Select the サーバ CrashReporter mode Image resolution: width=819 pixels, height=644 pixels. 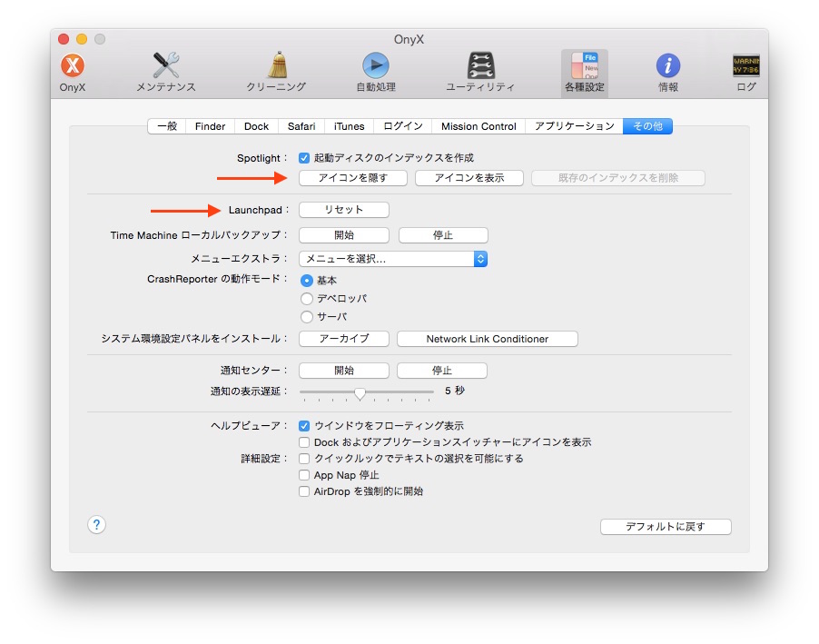click(x=307, y=317)
